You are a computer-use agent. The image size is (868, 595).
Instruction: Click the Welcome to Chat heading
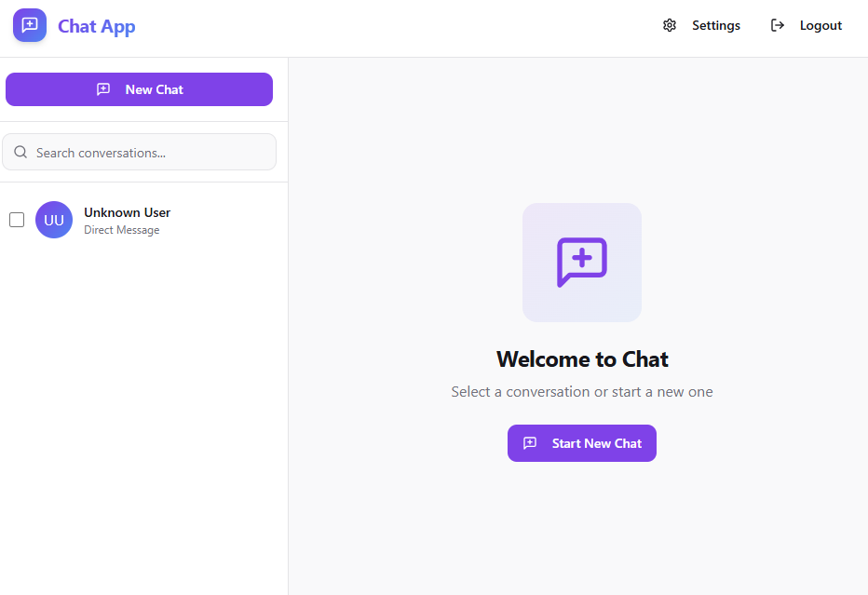tap(582, 359)
